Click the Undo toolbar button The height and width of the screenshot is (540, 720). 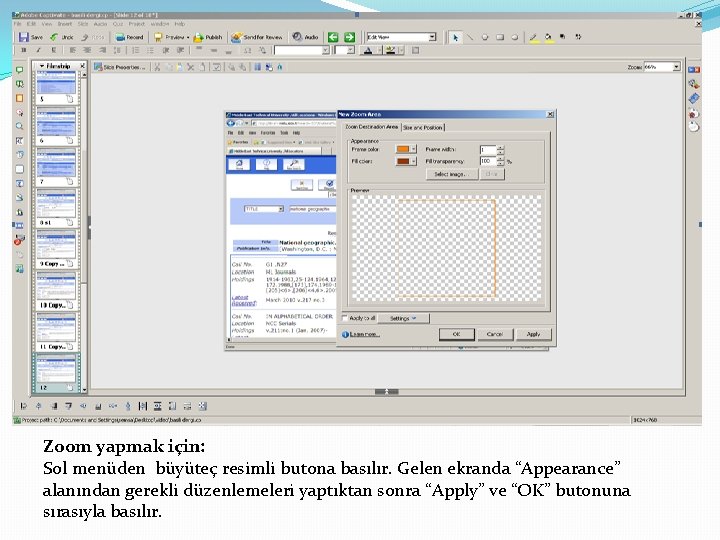point(62,37)
